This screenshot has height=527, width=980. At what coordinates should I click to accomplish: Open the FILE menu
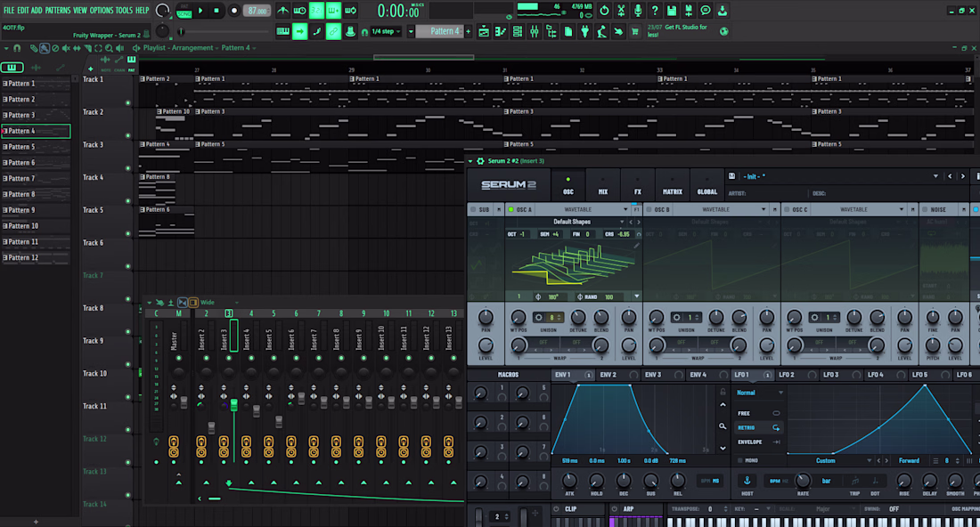(x=9, y=11)
